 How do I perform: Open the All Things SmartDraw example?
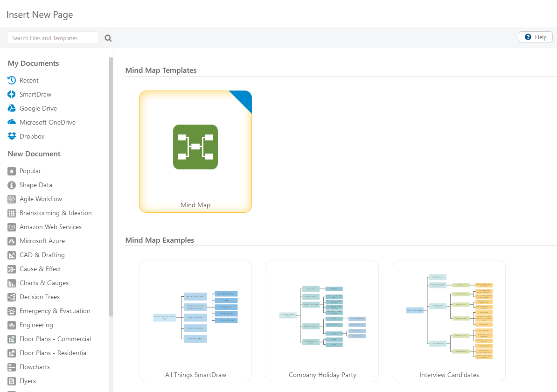point(195,321)
